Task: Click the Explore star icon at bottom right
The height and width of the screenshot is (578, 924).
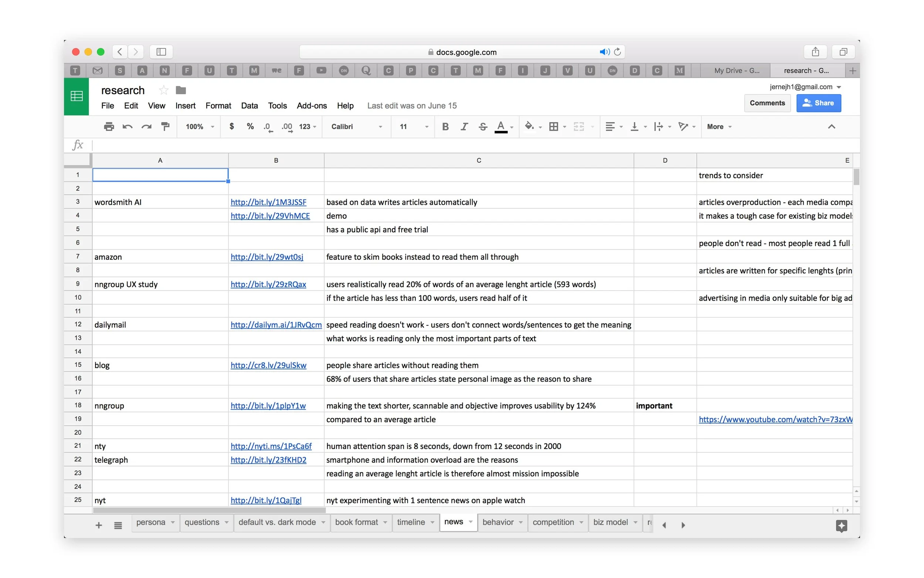Action: tap(841, 526)
